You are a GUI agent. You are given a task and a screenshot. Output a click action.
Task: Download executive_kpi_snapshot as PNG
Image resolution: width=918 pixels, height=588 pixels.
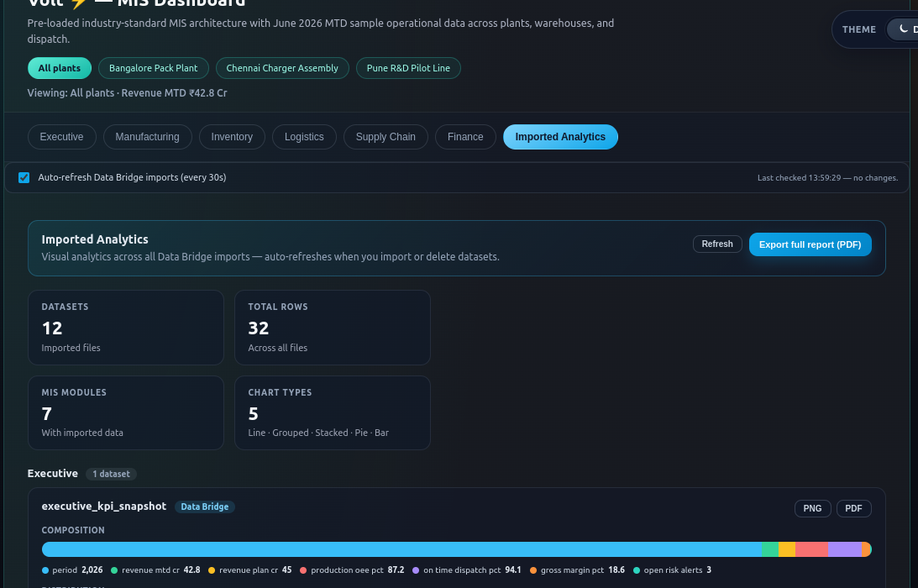click(x=812, y=508)
